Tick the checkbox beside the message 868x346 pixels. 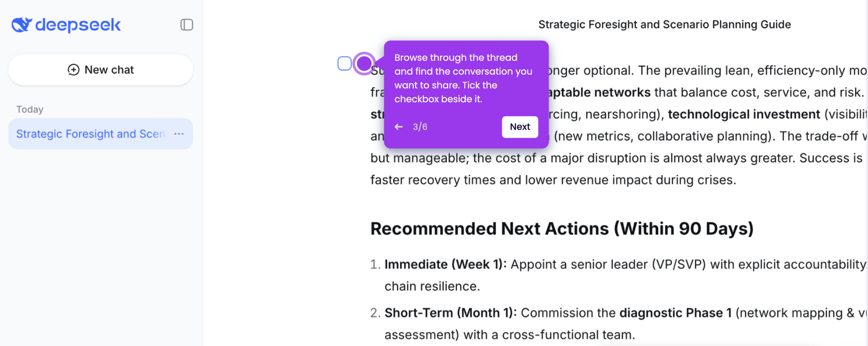click(x=345, y=63)
